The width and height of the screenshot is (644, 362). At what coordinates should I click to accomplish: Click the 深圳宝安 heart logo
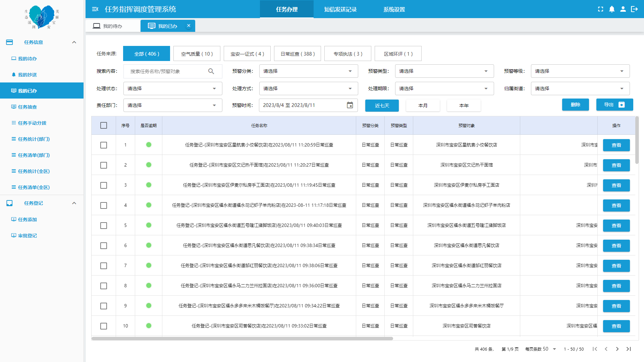point(42,17)
